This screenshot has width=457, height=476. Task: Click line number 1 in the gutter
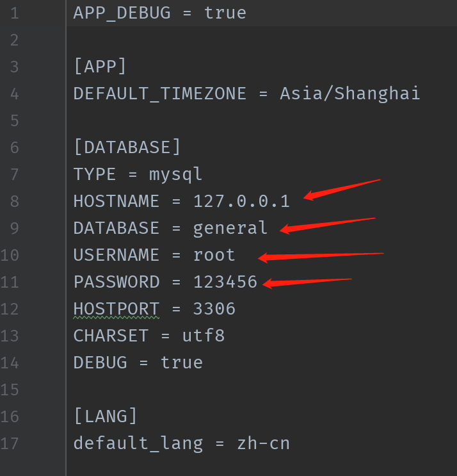[x=15, y=13]
